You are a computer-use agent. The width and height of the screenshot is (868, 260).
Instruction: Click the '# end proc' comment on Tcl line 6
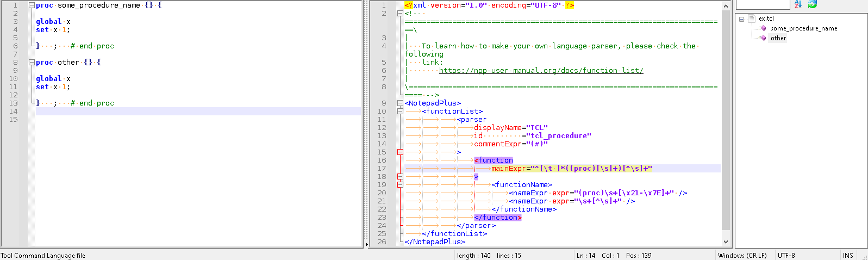pos(92,46)
